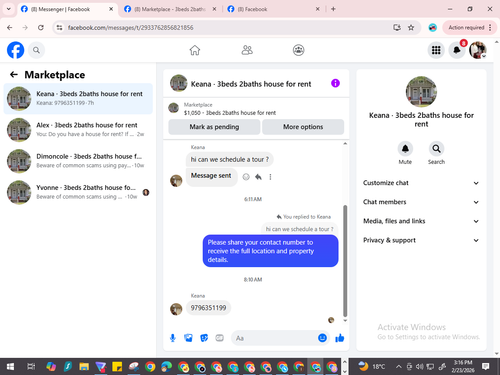Viewport: 500px width, 375px height.
Task: Open the notifications bell with red badge
Action: pos(457,50)
